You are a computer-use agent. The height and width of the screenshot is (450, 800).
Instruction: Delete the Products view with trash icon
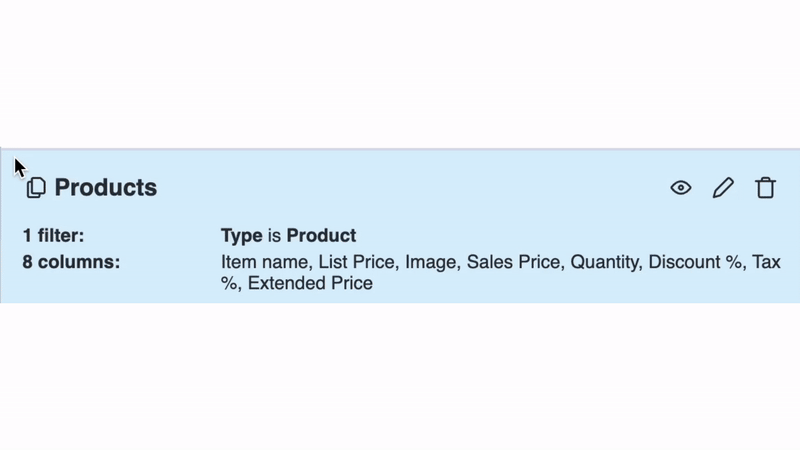[765, 188]
